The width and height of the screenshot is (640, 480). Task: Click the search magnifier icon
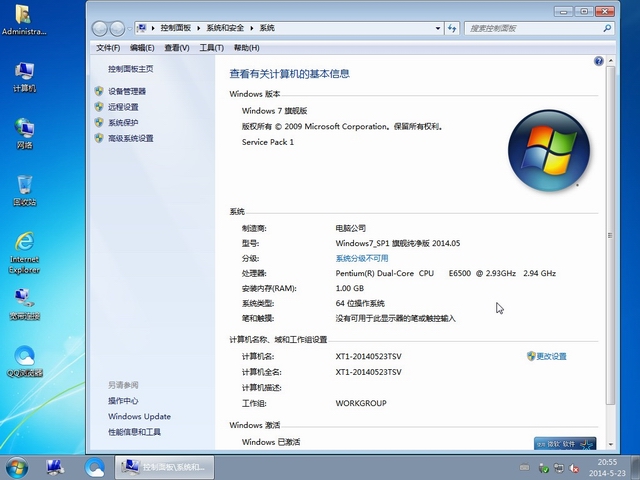tap(607, 28)
